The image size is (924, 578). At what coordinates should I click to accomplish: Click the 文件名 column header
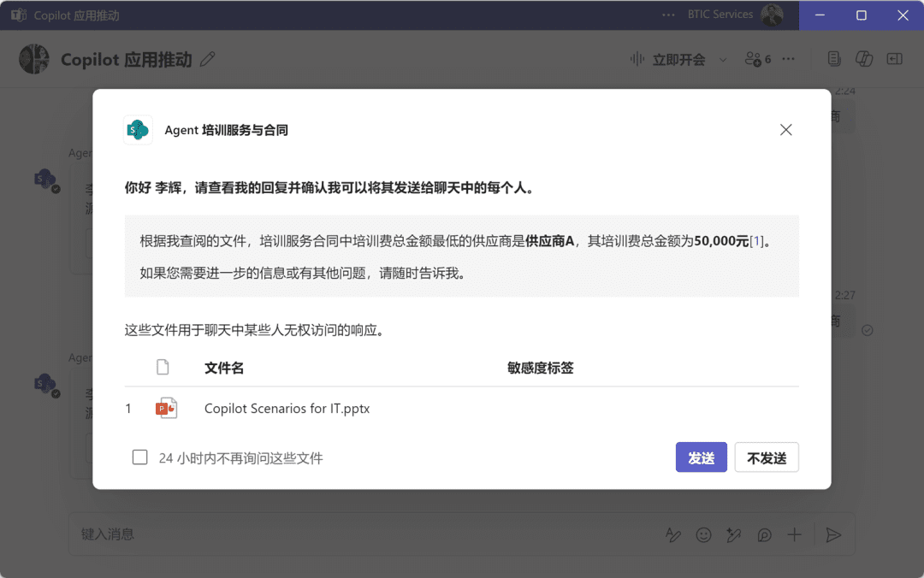pos(224,368)
